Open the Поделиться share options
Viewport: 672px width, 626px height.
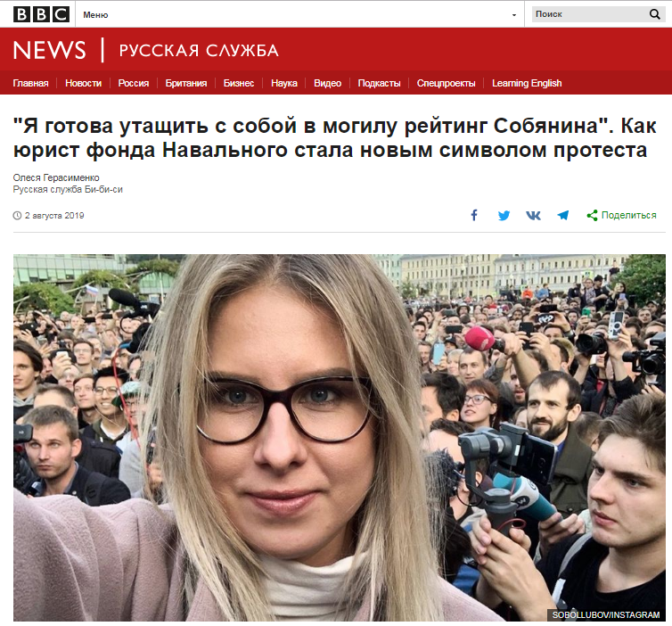621,215
